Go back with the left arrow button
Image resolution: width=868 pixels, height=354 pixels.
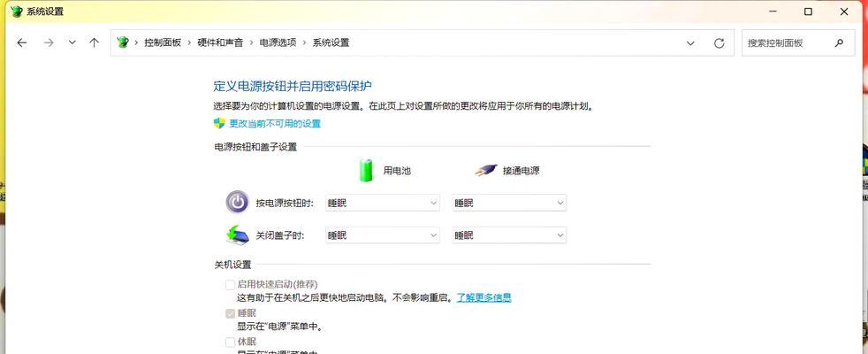tap(21, 42)
